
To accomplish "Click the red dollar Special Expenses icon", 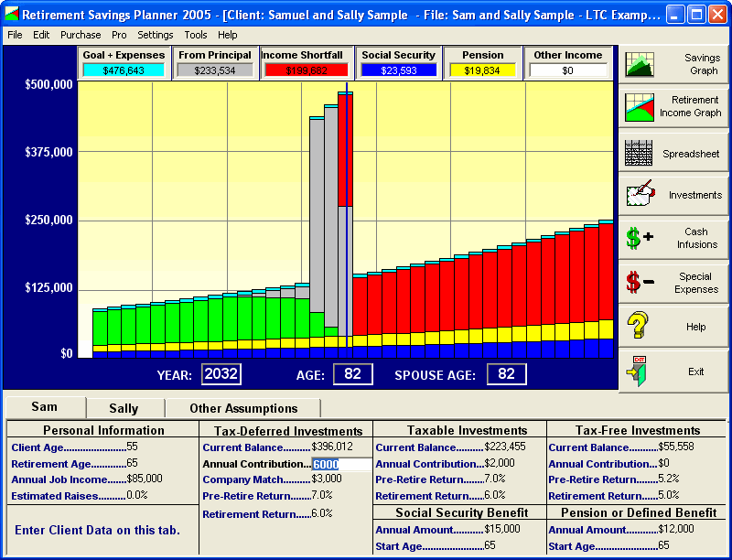I will 640,282.
